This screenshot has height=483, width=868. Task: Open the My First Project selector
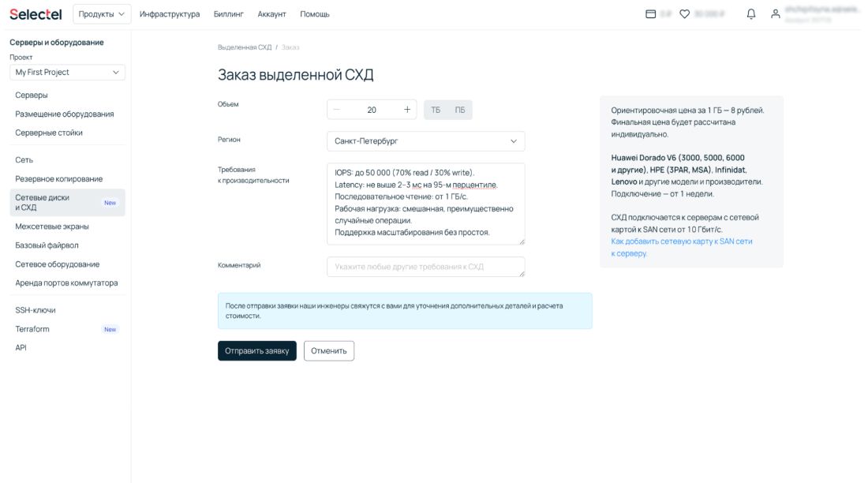point(67,72)
